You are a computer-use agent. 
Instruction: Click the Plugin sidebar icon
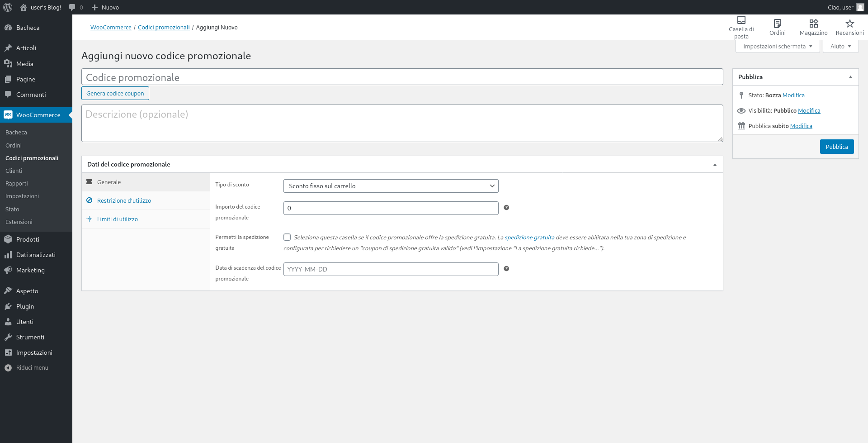pos(8,306)
